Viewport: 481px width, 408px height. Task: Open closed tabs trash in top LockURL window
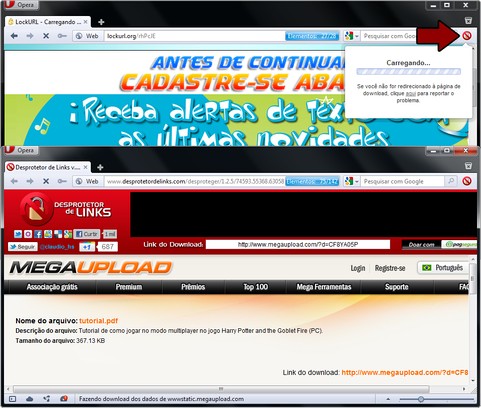tap(468, 21)
